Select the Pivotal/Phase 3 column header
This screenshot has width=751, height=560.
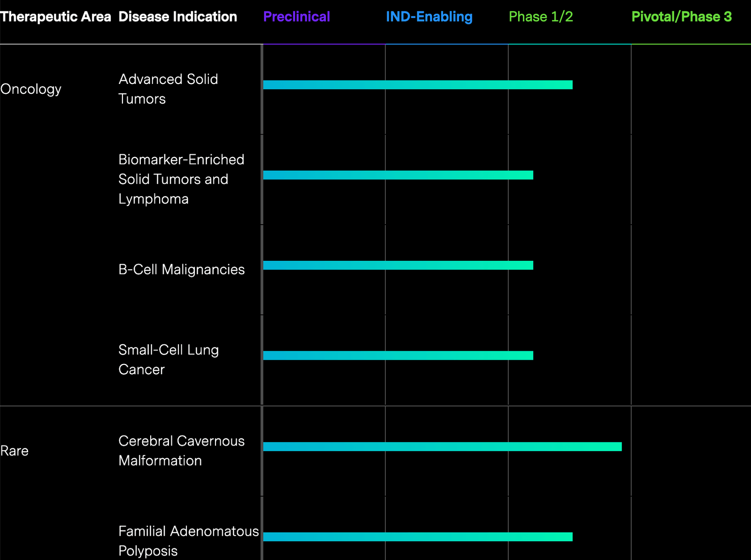click(x=682, y=16)
